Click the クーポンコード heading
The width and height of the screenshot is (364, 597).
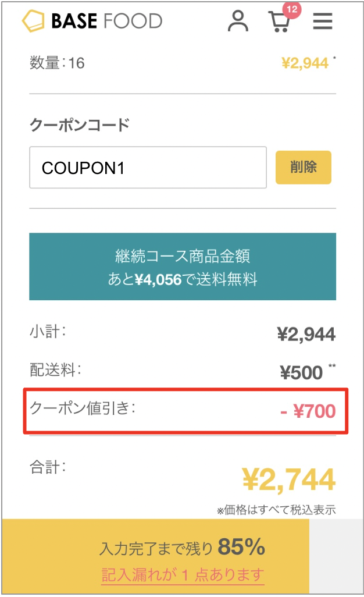click(x=79, y=125)
